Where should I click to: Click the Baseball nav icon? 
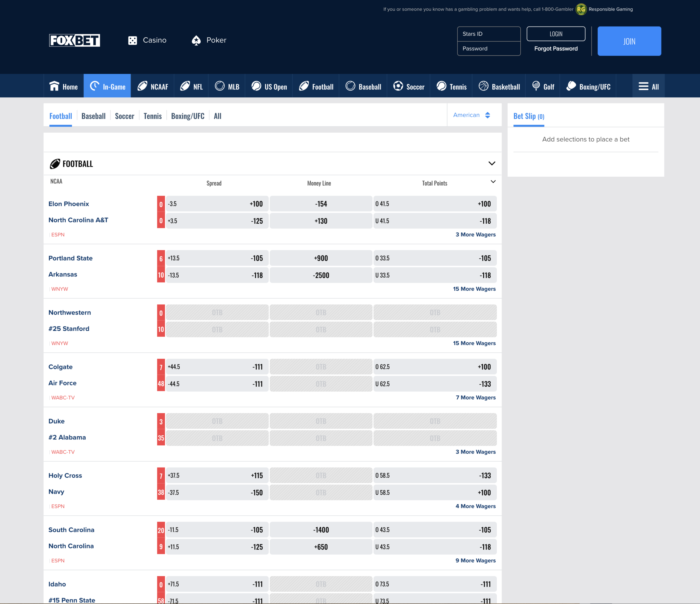tap(350, 86)
